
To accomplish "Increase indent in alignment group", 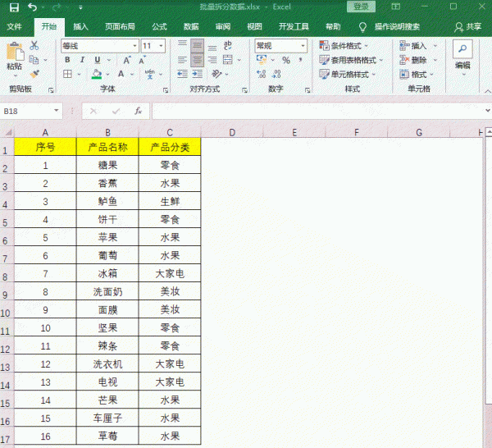I will pyautogui.click(x=198, y=74).
